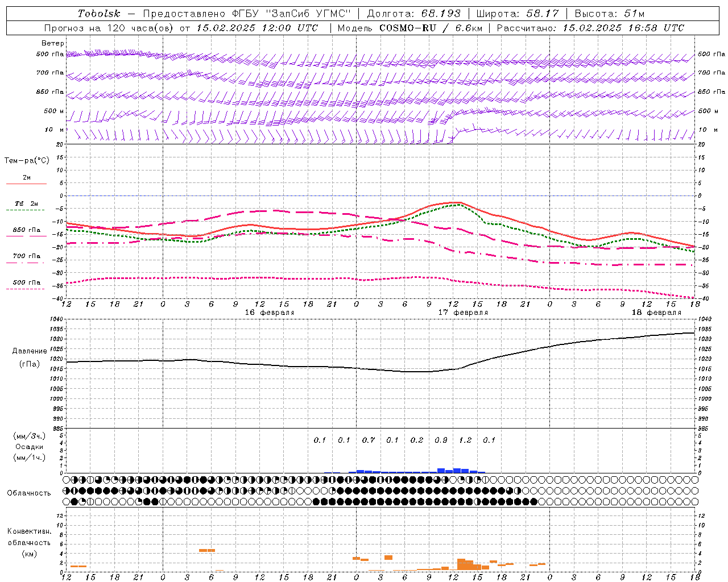Click the Долгота: 68.193 value
The image size is (728, 582).
414,14
